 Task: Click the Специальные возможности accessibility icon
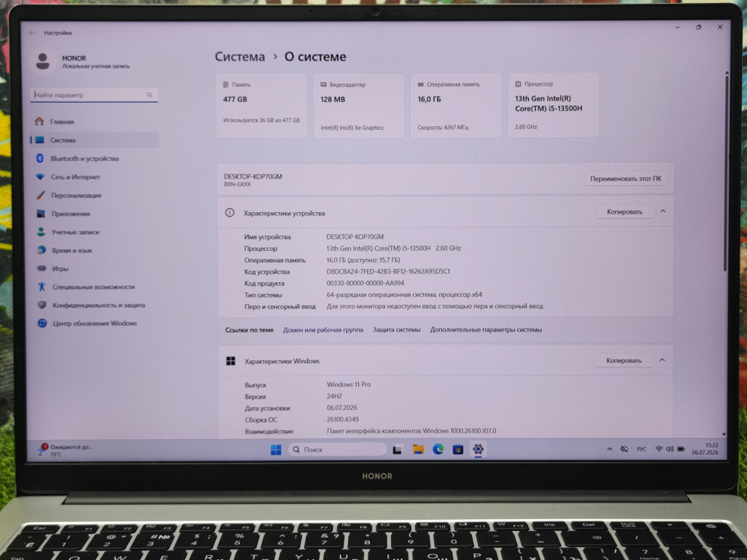(x=42, y=287)
